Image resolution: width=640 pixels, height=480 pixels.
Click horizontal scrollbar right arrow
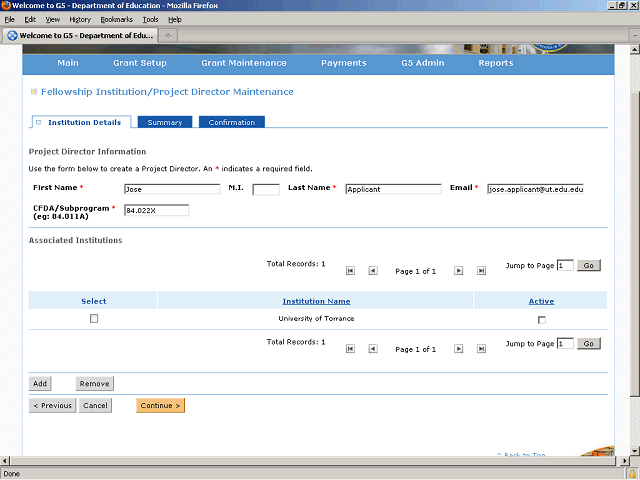(x=624, y=461)
